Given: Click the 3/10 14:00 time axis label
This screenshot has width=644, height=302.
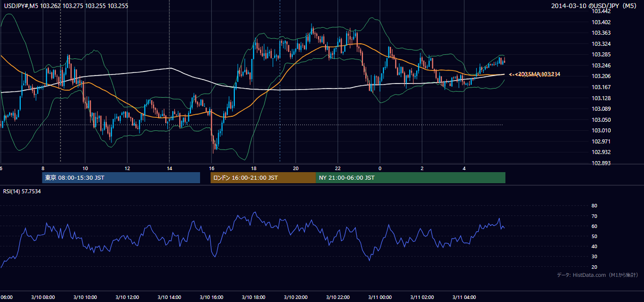Looking at the screenshot, I should (x=169, y=297).
